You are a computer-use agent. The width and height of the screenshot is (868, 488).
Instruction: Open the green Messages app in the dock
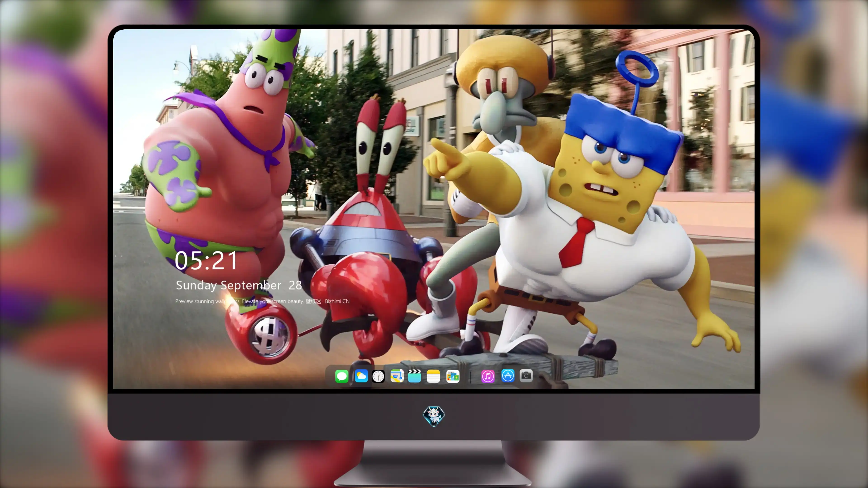[342, 376]
